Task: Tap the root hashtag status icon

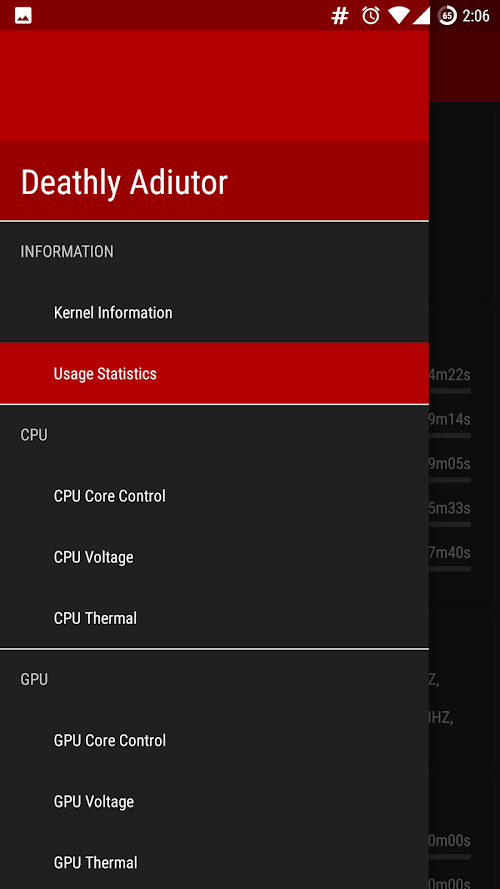Action: coord(340,16)
